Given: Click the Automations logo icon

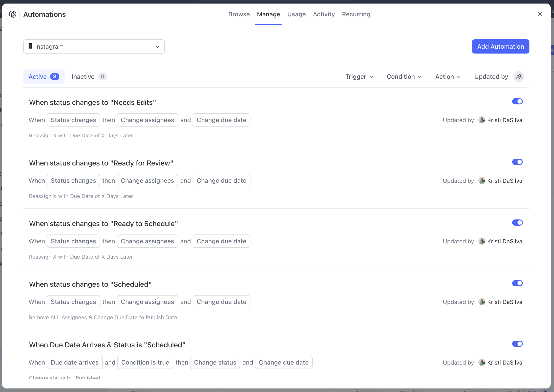Looking at the screenshot, I should click(x=13, y=14).
